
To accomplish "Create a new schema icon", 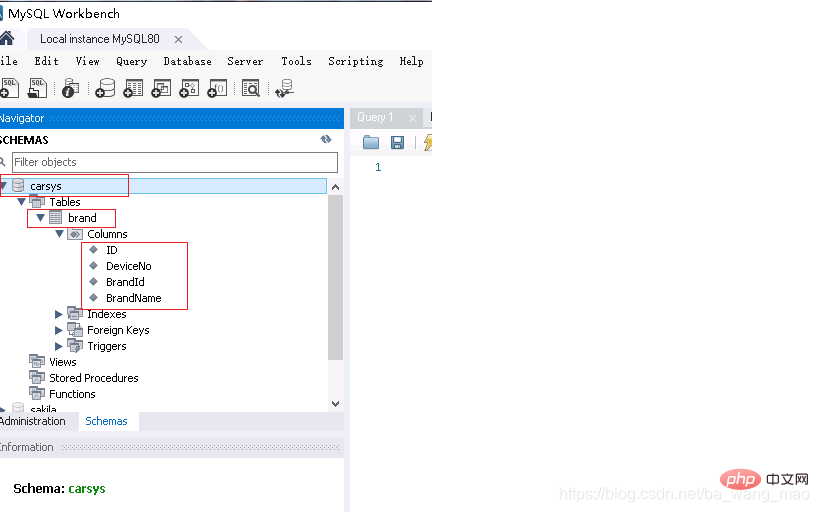I will tap(105, 88).
